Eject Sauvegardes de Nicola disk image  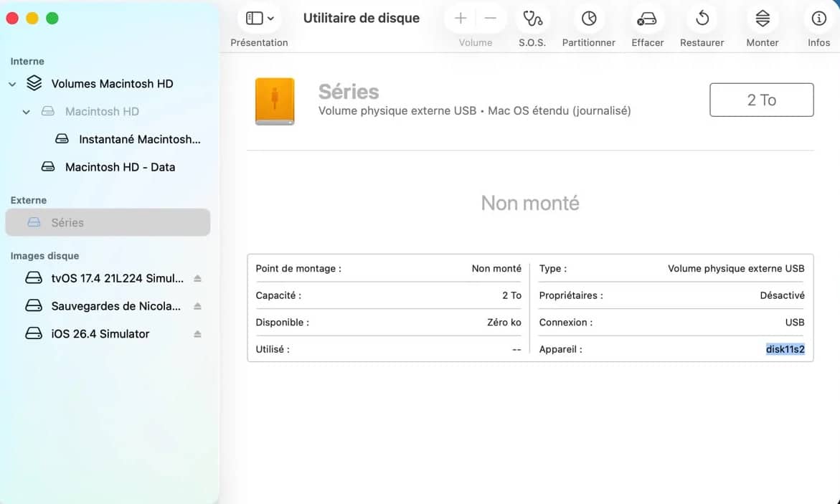(197, 306)
